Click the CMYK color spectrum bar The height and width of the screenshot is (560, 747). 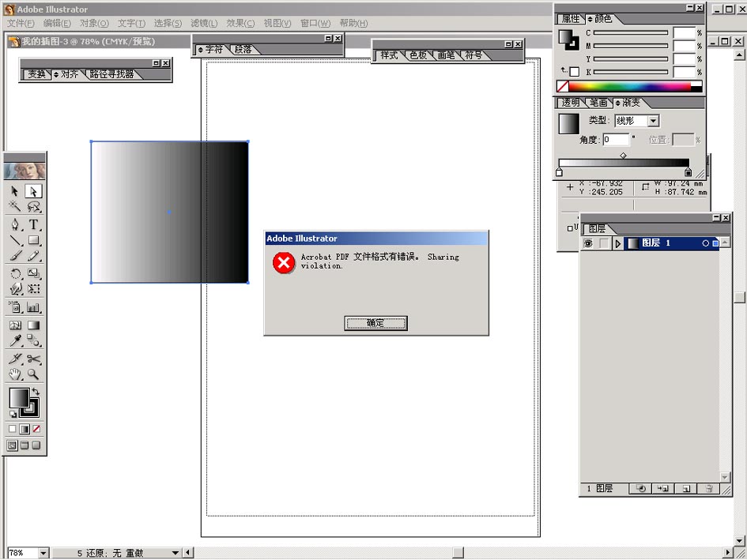coord(629,86)
